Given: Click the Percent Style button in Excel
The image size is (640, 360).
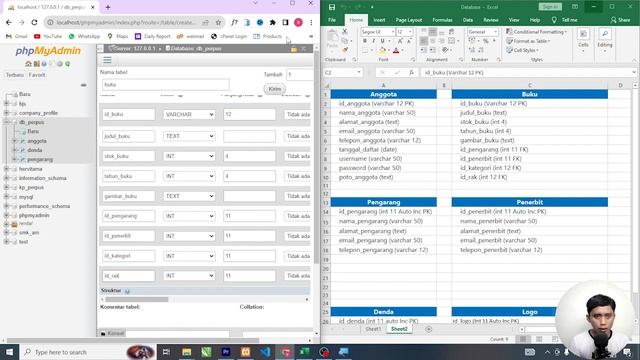Looking at the screenshot, I should tap(486, 41).
